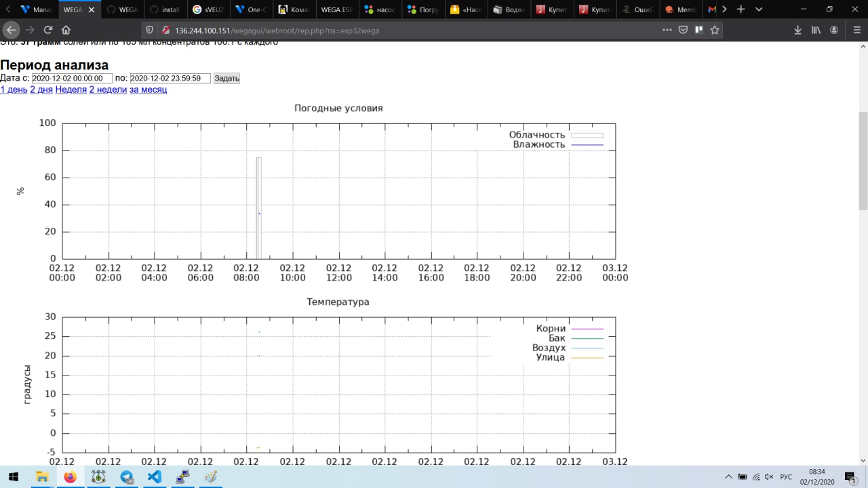Image resolution: width=868 pixels, height=488 pixels.
Task: Switch to the насос tab
Action: pos(378,9)
